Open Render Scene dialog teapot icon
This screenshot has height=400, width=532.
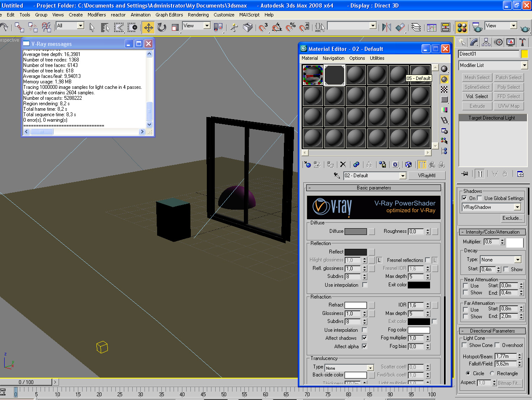click(477, 27)
